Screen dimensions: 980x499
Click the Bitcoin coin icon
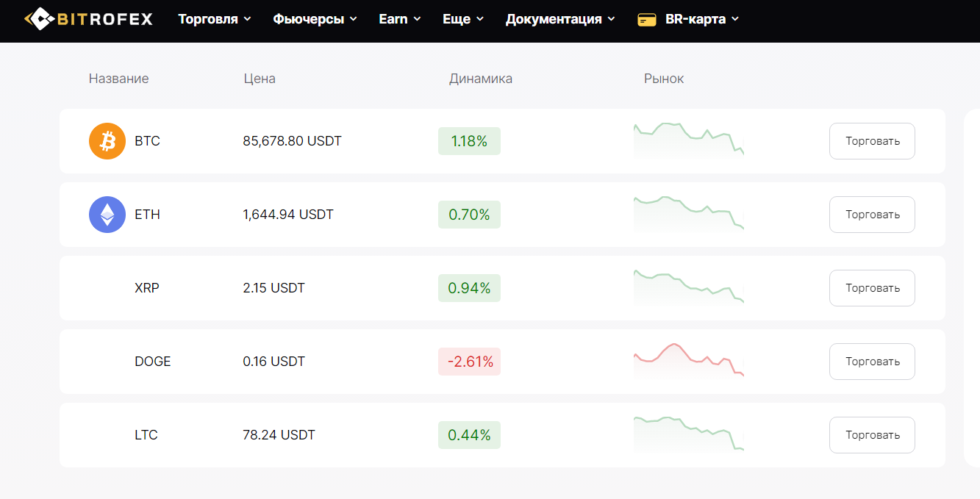coord(107,141)
